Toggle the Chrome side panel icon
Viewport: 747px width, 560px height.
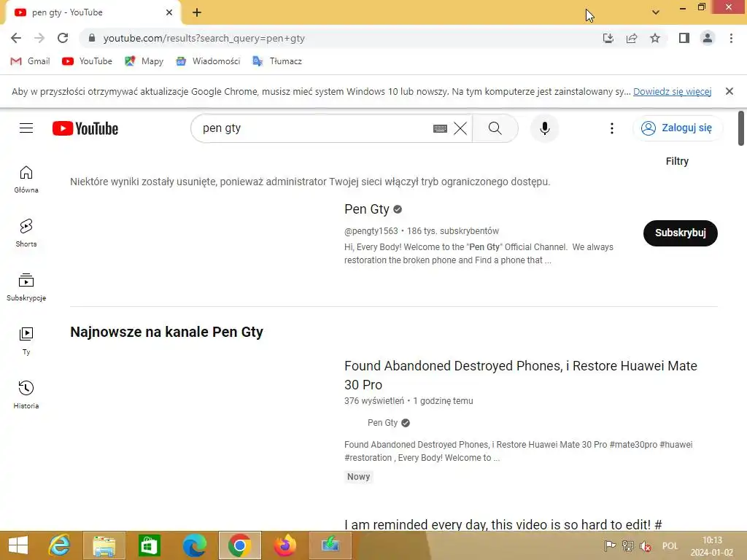point(684,38)
